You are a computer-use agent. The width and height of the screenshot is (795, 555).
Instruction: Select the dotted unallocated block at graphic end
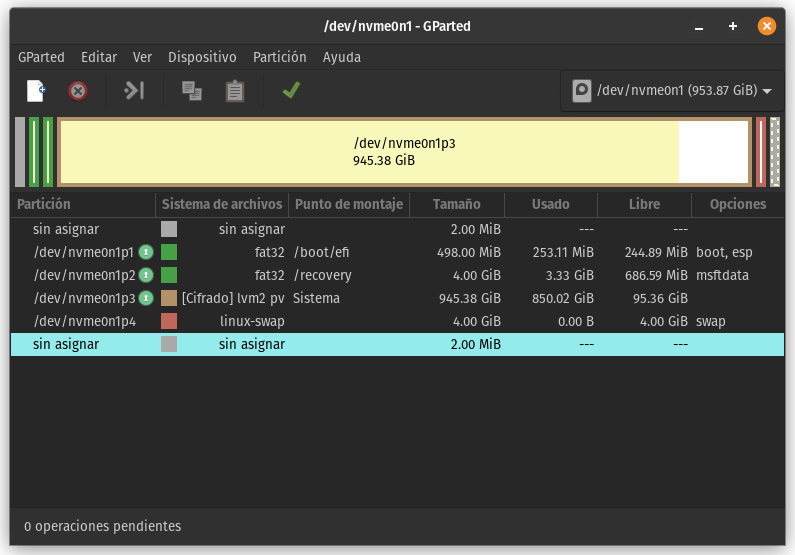tap(775, 152)
